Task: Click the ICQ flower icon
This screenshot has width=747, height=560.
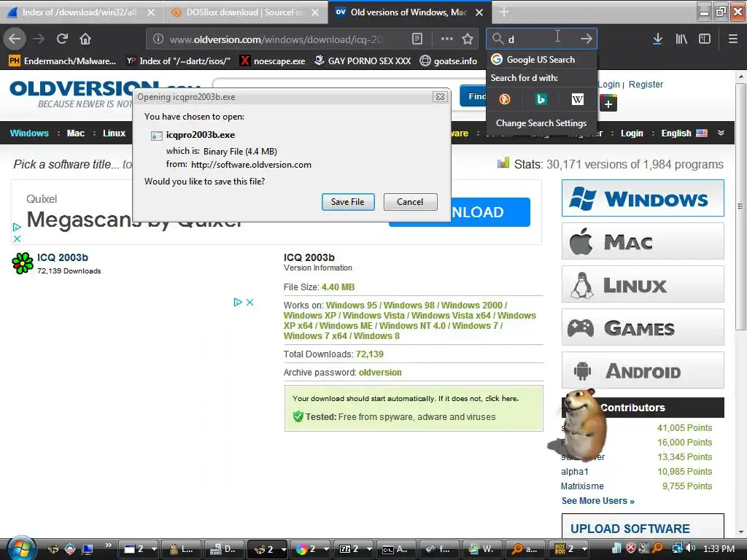Action: [x=23, y=263]
